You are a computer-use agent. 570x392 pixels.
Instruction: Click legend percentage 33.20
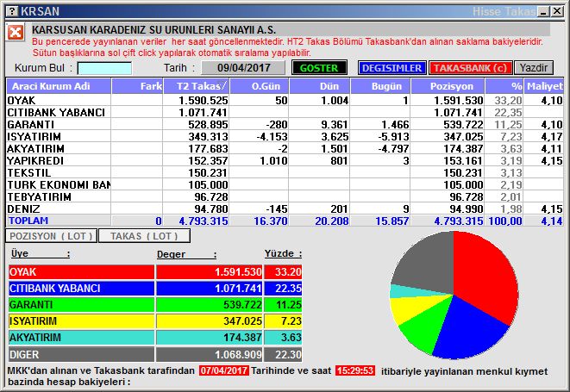click(288, 272)
